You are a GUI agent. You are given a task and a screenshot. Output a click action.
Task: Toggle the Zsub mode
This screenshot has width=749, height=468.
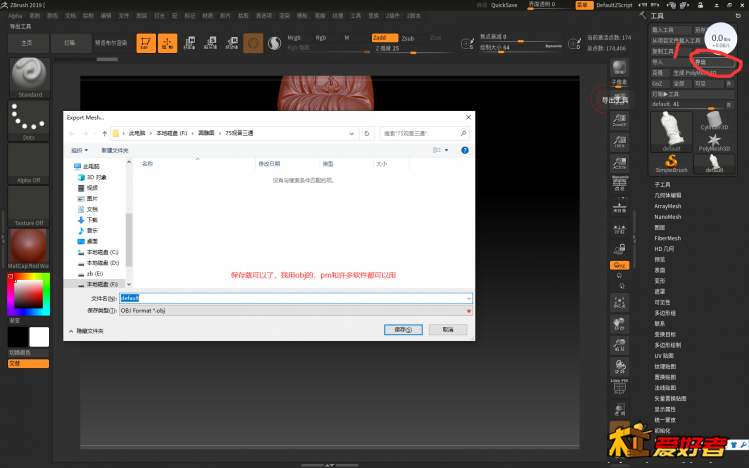[408, 38]
